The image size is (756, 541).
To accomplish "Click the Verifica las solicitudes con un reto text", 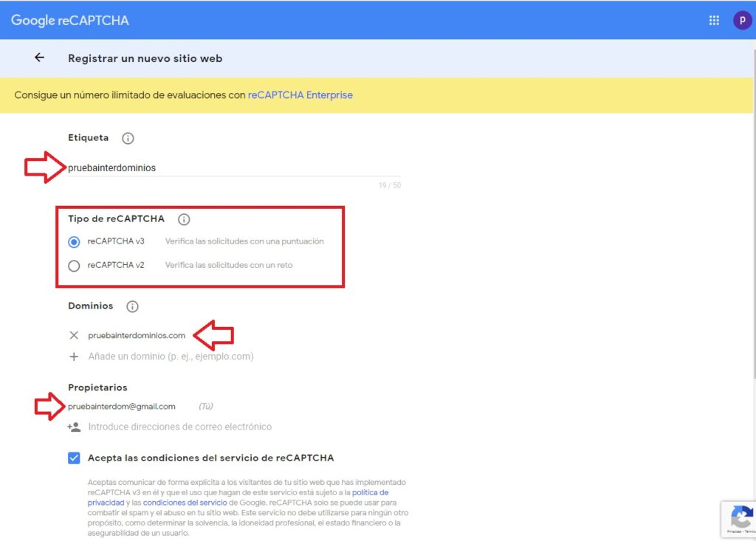I will click(x=229, y=265).
